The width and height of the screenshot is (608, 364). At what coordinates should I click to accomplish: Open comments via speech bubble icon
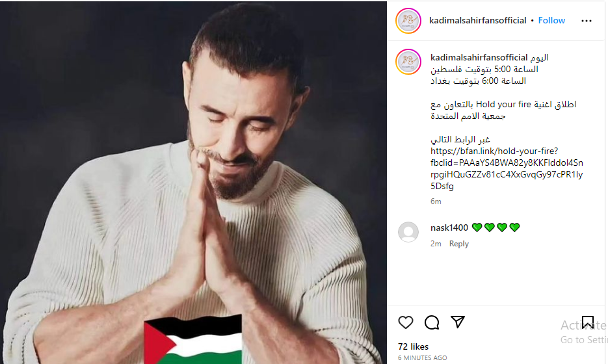click(432, 322)
